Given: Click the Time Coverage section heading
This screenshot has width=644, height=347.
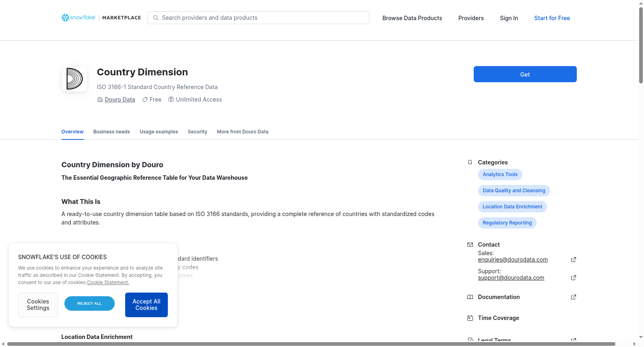Looking at the screenshot, I should coord(498,318).
